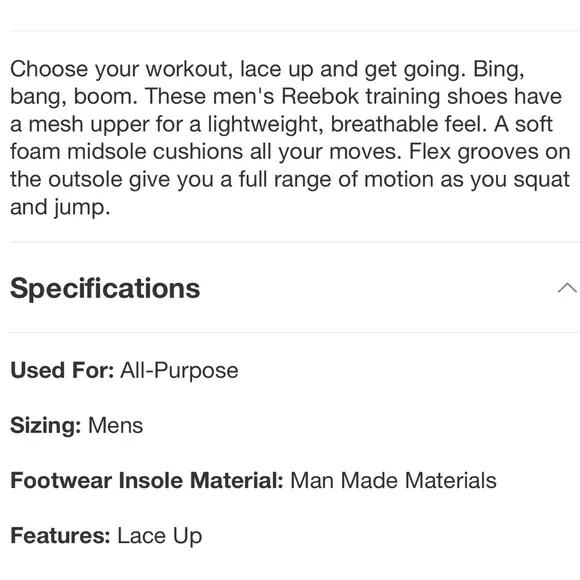The height and width of the screenshot is (580, 580).
Task: Click the word 'Reebok' in the description
Action: click(320, 97)
